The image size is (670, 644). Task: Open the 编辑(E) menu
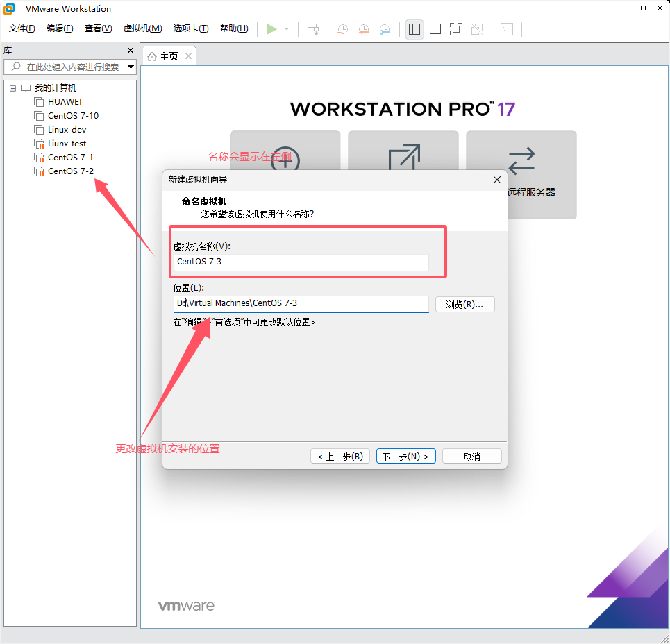coord(60,28)
